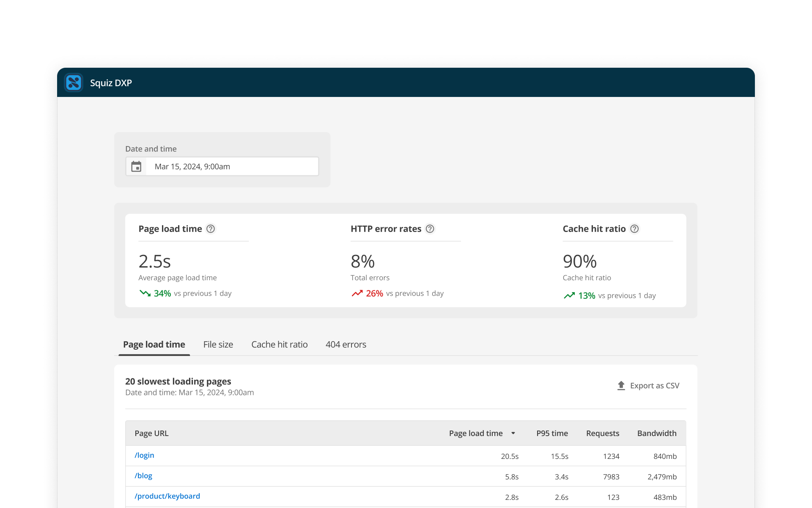Click the 8% total errors value
The image size is (812, 508).
(362, 261)
